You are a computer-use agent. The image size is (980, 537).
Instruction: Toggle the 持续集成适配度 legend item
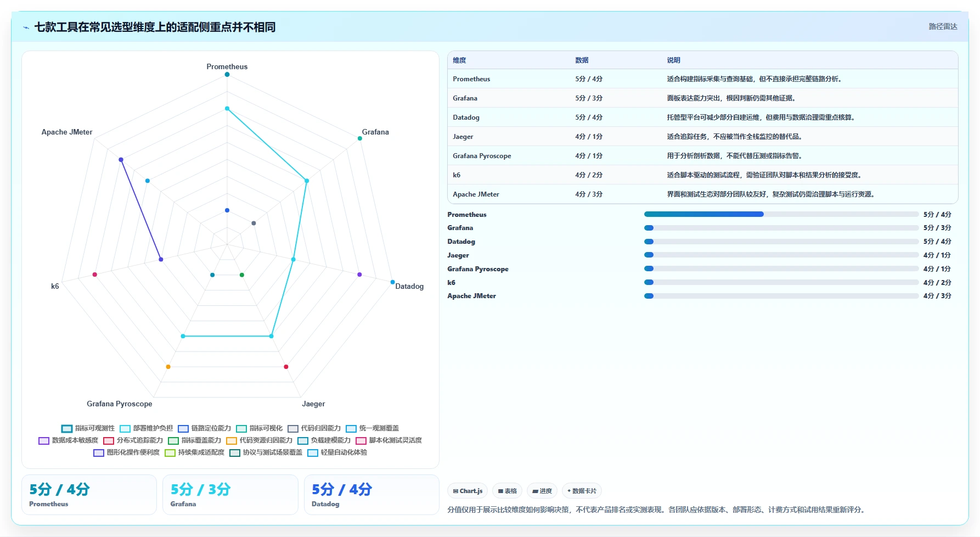click(194, 452)
